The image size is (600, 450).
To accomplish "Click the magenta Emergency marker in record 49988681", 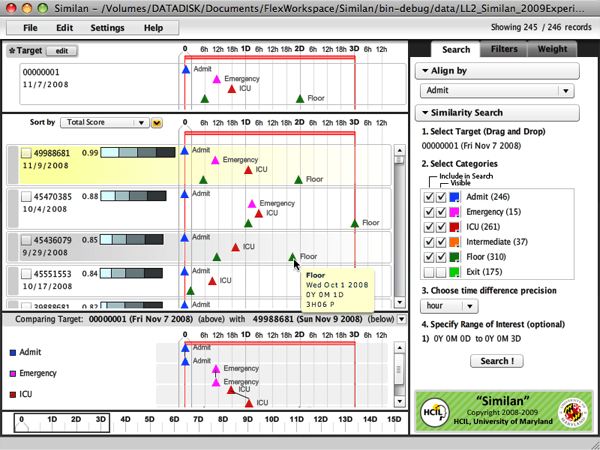I will [216, 160].
